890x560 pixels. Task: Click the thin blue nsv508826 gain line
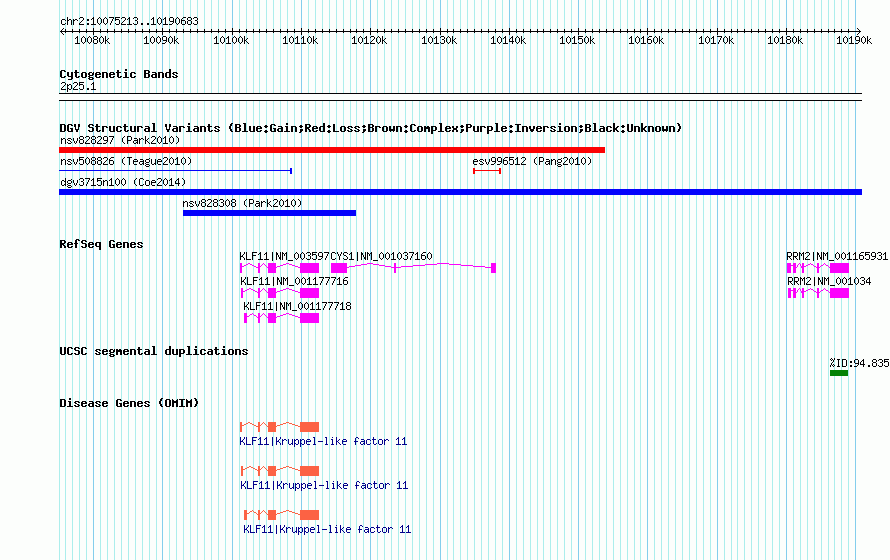[x=175, y=171]
